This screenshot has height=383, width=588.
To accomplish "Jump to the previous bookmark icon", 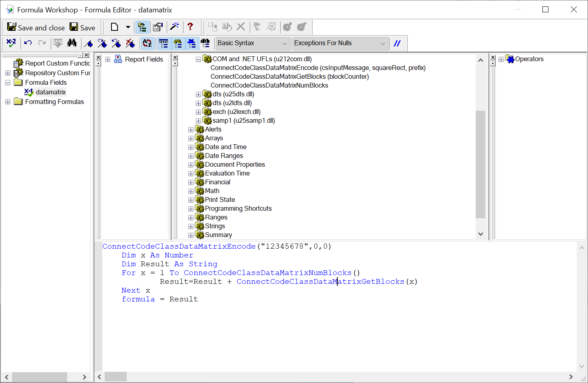I will pyautogui.click(x=116, y=43).
